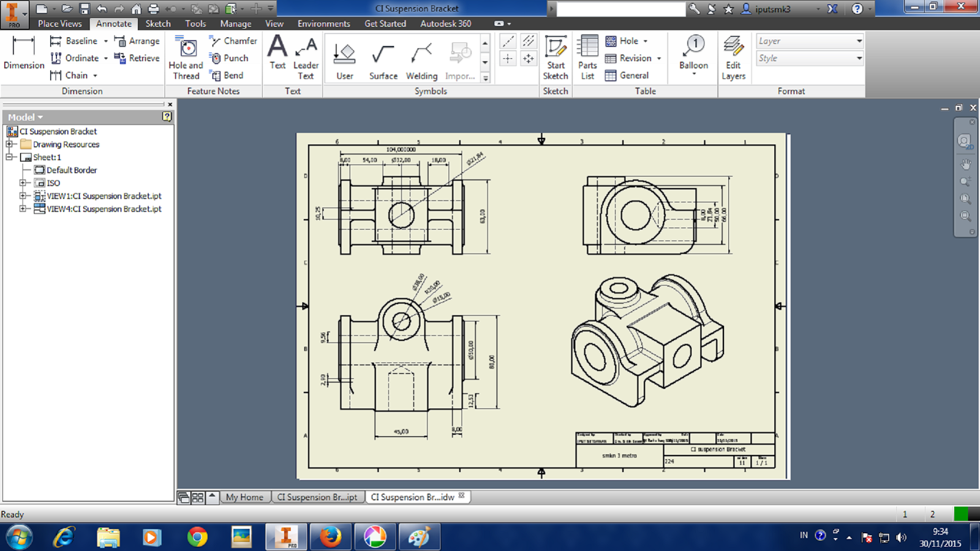Click the Hole table tool
This screenshot has height=551, width=980.
click(x=622, y=41)
